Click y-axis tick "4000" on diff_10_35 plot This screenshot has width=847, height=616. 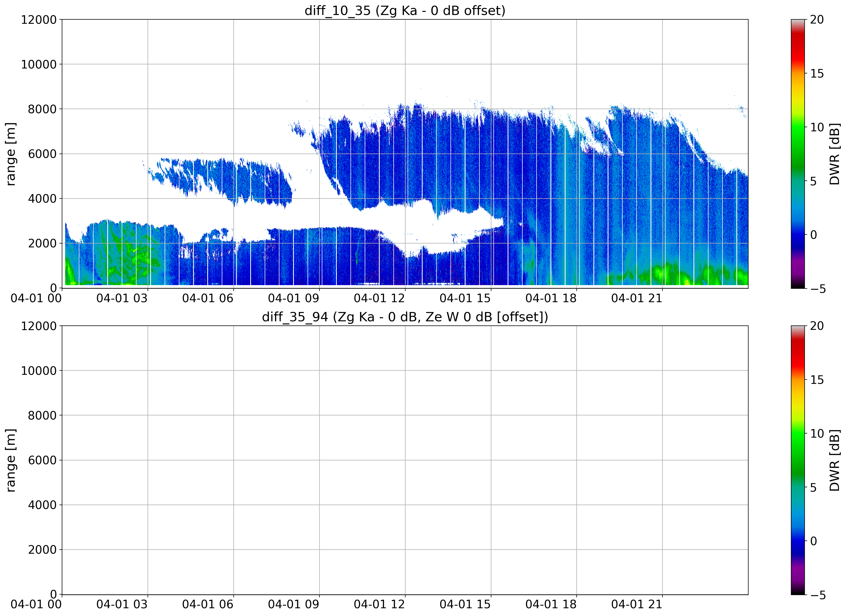click(42, 198)
